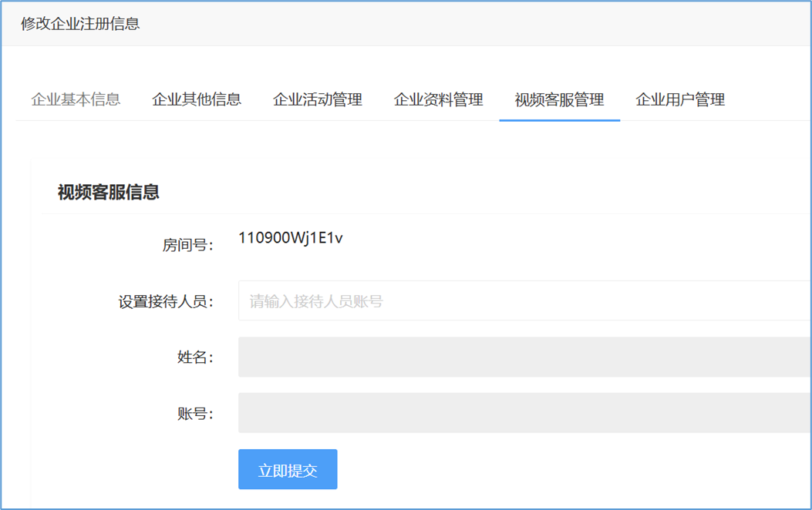Click the active 视频客服管理 tab
This screenshot has height=510, width=812.
(559, 99)
